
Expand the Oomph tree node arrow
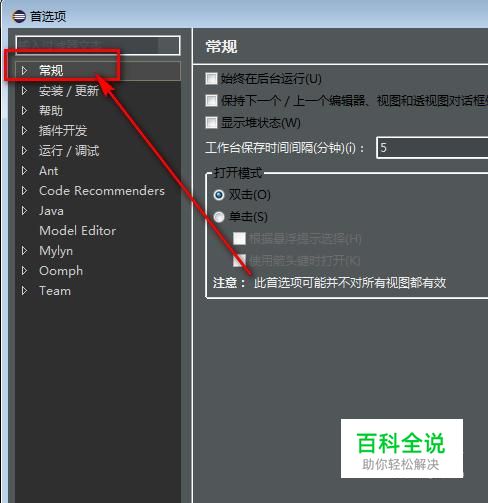[x=24, y=270]
